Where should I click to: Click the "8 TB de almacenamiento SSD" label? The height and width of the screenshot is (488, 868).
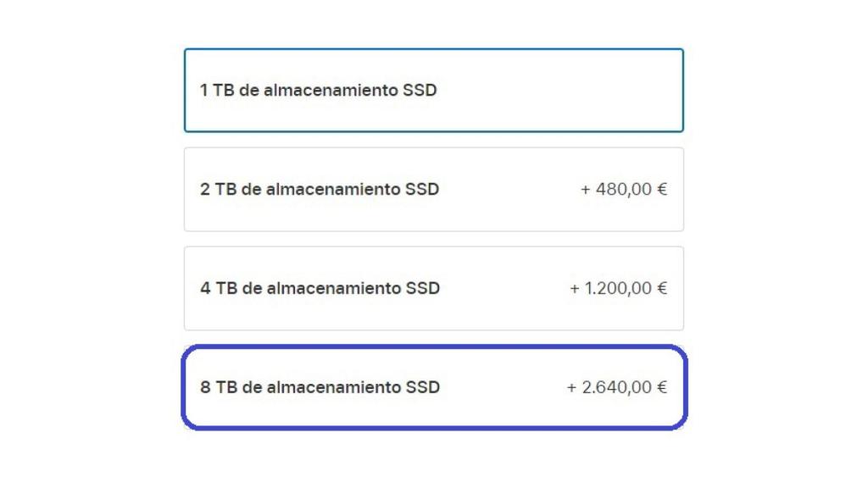[x=320, y=387]
